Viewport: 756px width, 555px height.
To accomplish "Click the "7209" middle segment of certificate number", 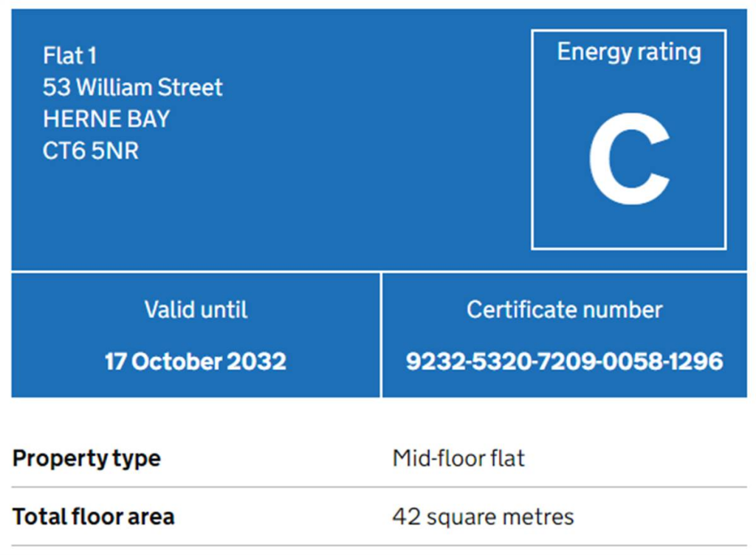I will coord(565,362).
